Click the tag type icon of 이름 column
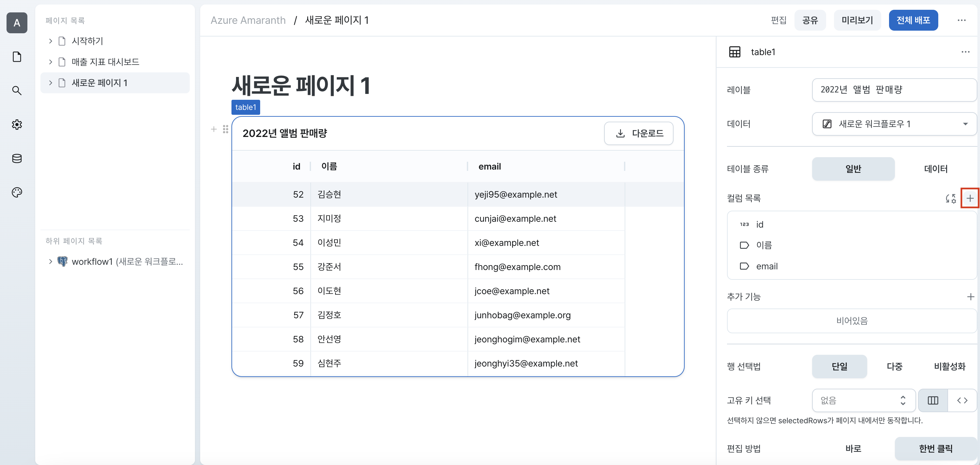 point(744,245)
